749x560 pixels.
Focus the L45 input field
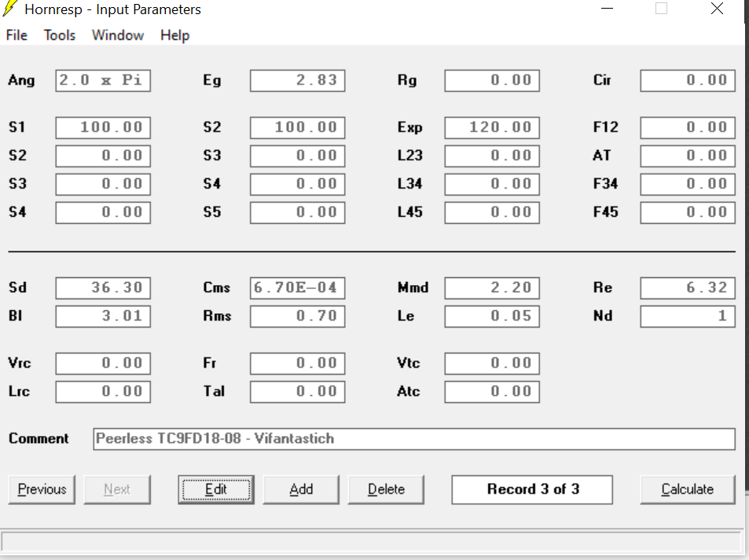pos(492,212)
